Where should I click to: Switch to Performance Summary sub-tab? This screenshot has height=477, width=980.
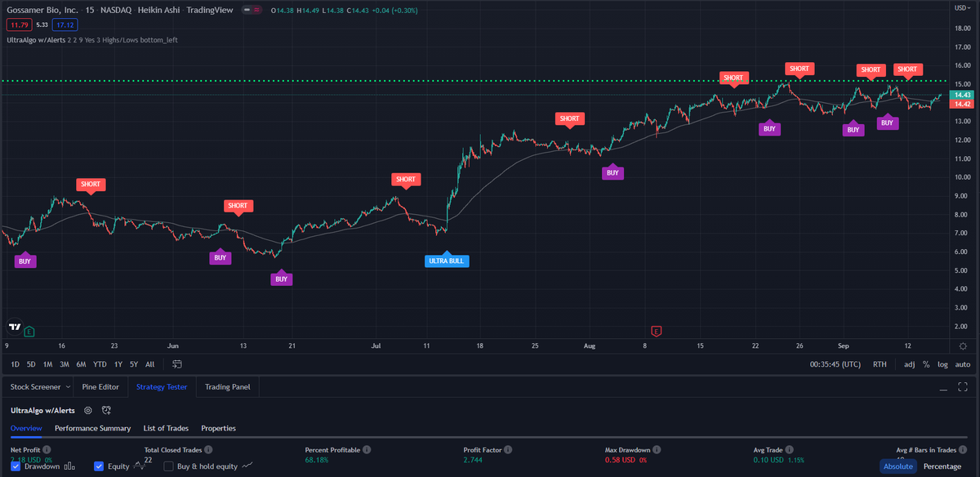92,428
